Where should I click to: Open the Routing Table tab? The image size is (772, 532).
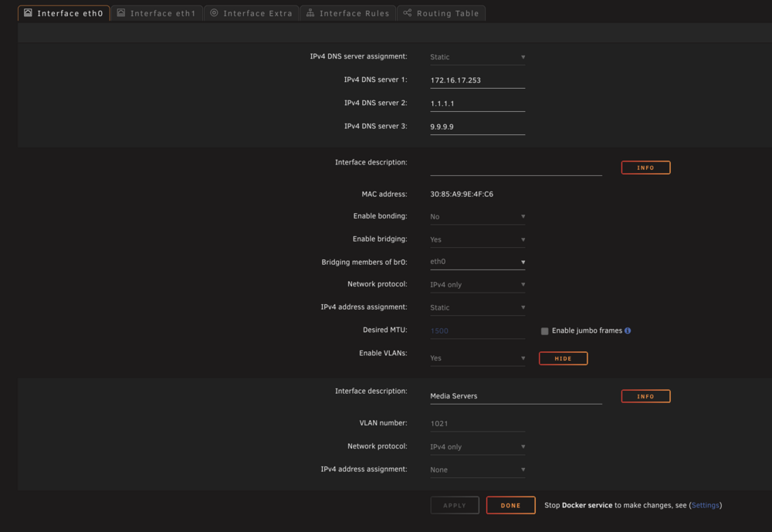coord(441,13)
